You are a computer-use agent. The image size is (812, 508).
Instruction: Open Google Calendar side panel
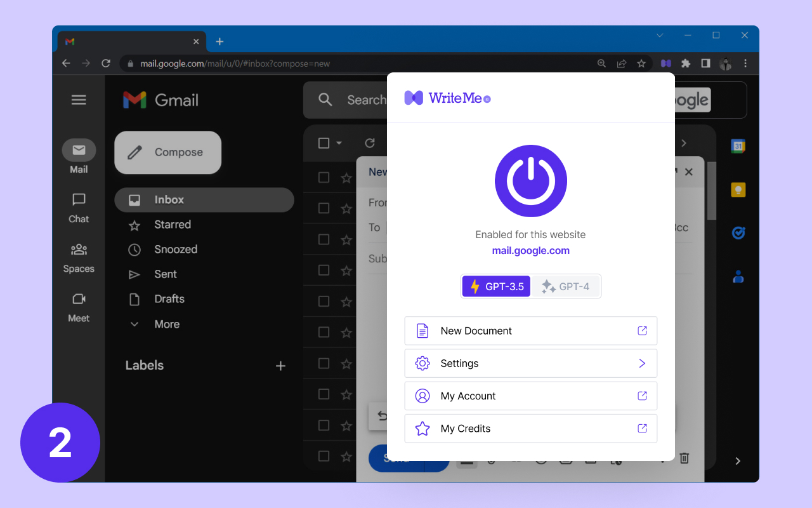click(738, 146)
